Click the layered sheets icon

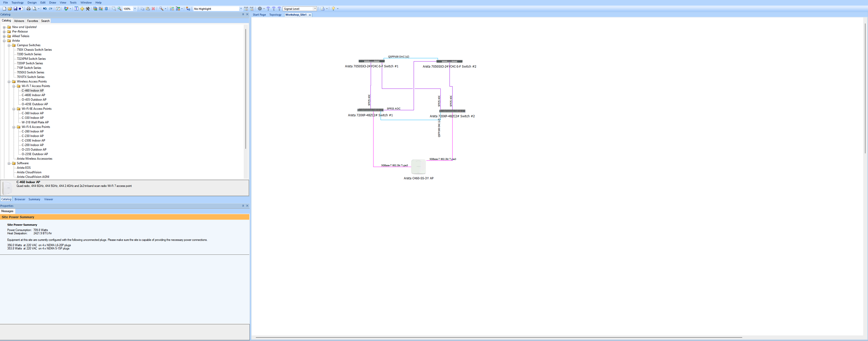95,9
